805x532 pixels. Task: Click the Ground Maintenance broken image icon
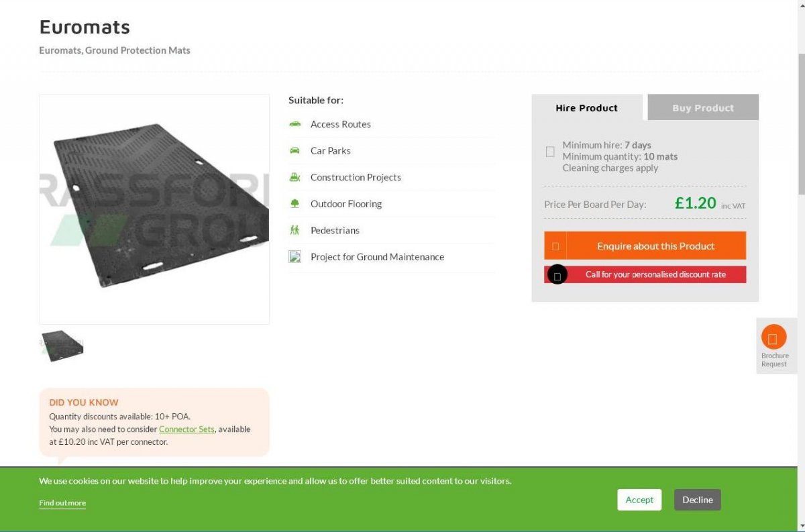[x=294, y=256]
